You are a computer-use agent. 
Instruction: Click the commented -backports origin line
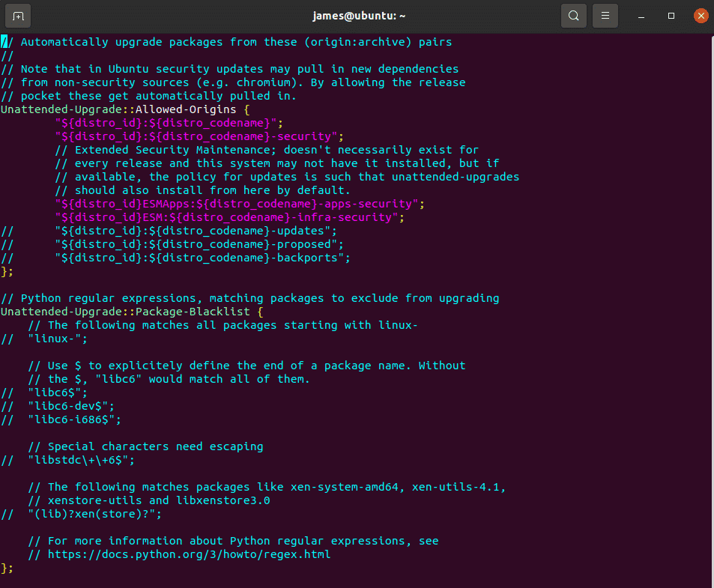(176, 258)
